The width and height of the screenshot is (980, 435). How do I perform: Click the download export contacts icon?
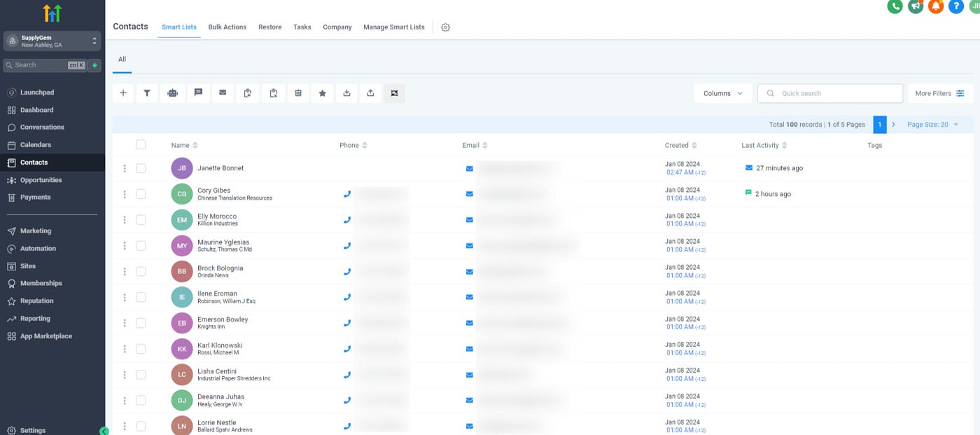pos(346,93)
